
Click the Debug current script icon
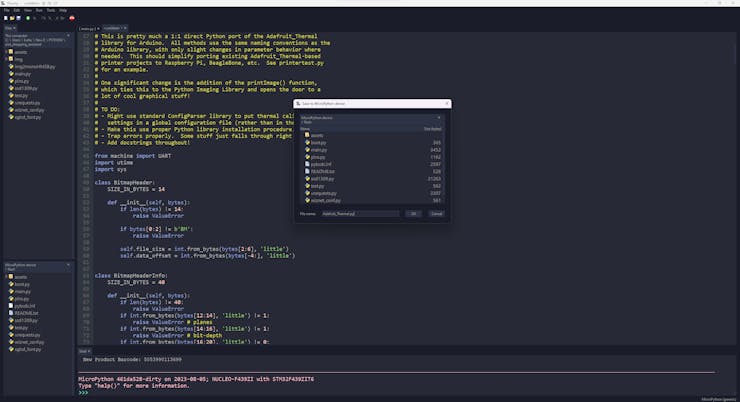coord(33,17)
